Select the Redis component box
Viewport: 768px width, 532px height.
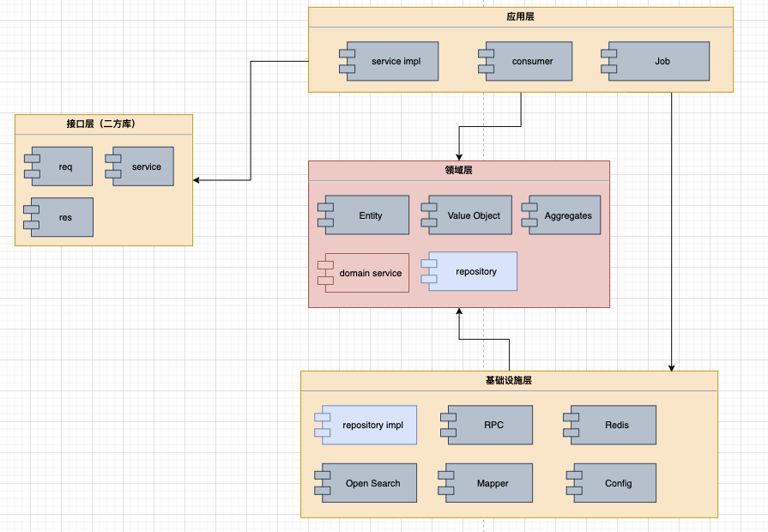click(x=610, y=425)
